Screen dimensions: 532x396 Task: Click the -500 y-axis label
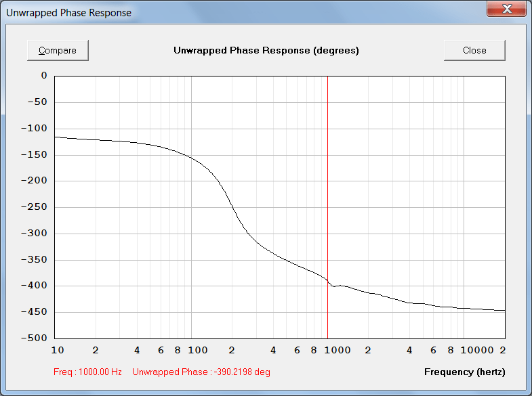(x=34, y=338)
